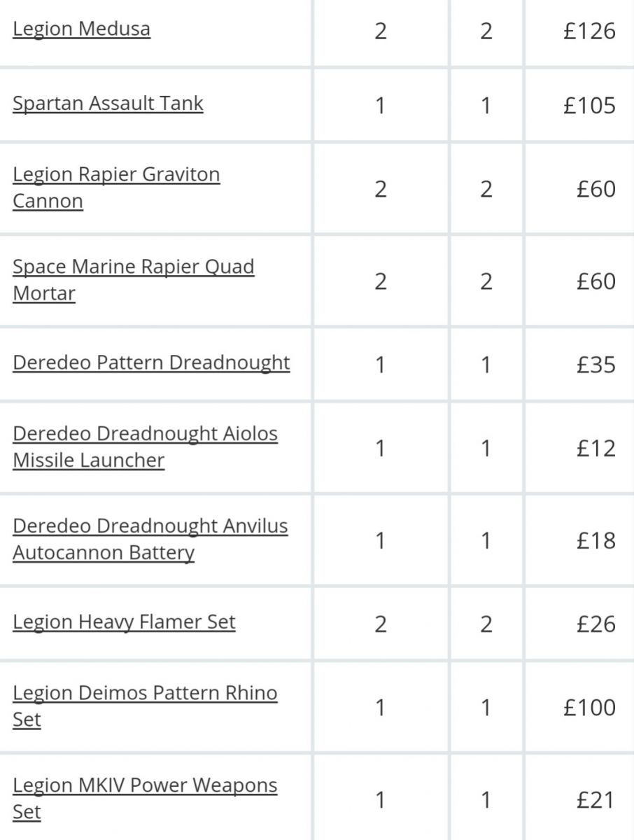
Task: Open Deredeo Dreadnought Anvilus Autocannon Battery link
Action: pos(150,526)
